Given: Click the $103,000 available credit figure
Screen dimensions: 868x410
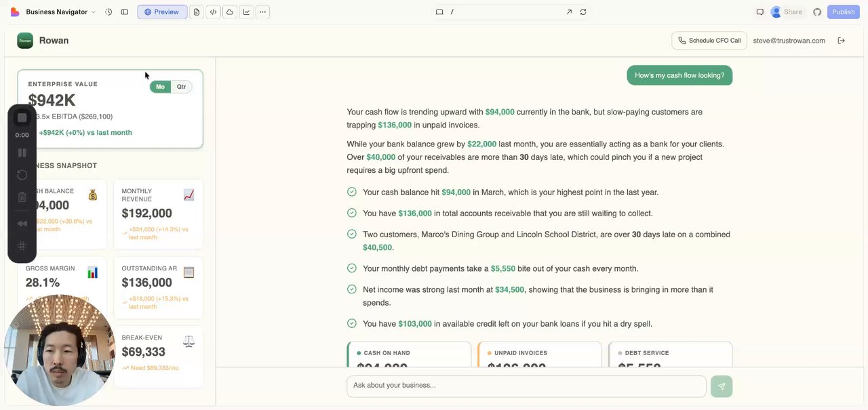Looking at the screenshot, I should 415,324.
